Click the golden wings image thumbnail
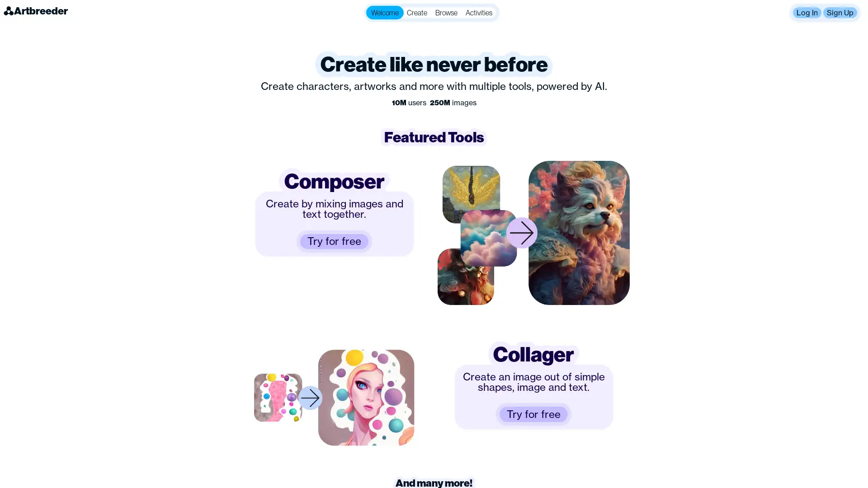This screenshot has width=868, height=488. pos(471,188)
